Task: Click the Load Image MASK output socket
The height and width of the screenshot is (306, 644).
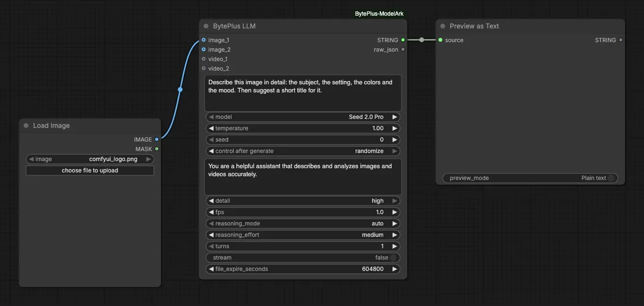Action: coord(157,149)
